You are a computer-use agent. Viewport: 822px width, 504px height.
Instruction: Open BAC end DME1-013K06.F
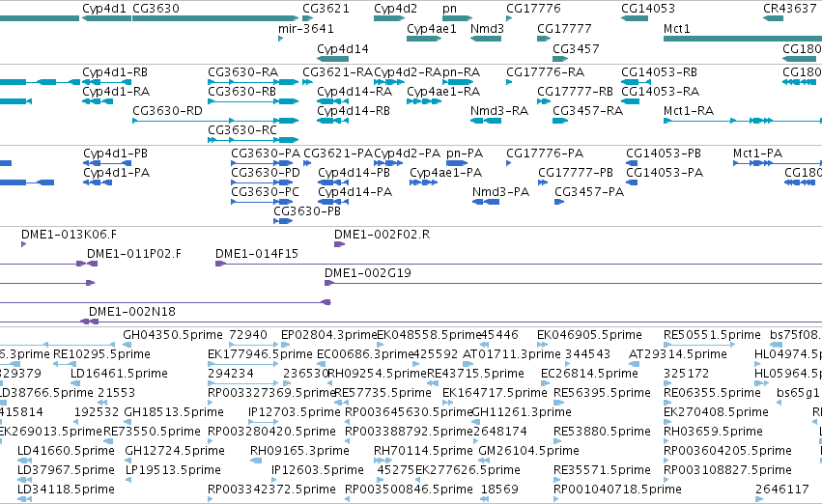coord(69,235)
